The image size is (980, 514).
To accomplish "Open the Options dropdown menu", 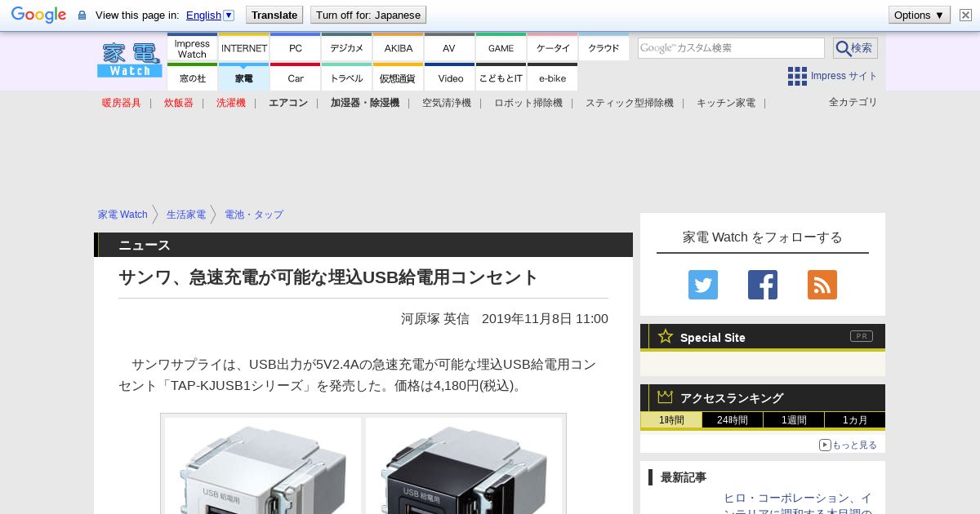I will tap(919, 15).
